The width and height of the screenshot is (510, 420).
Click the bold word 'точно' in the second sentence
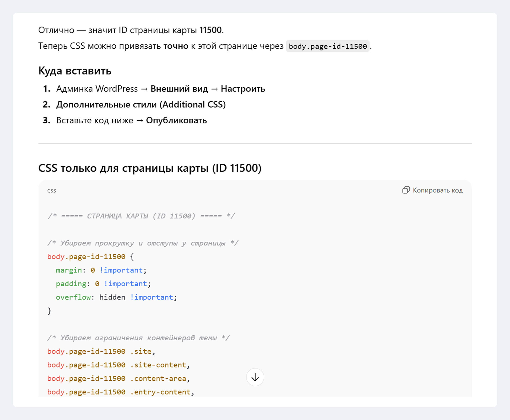click(176, 46)
